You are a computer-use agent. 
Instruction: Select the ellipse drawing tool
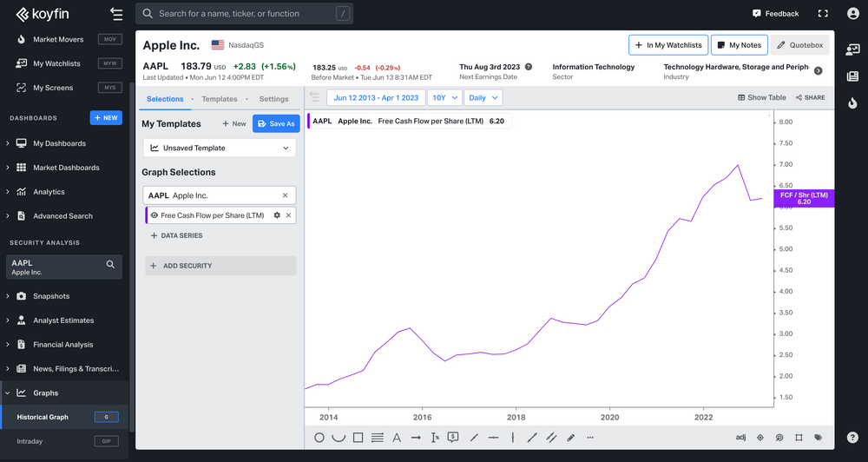click(319, 438)
